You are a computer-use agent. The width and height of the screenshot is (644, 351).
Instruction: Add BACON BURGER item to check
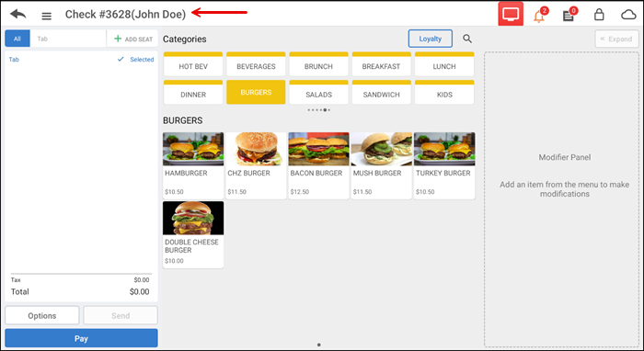(x=318, y=165)
